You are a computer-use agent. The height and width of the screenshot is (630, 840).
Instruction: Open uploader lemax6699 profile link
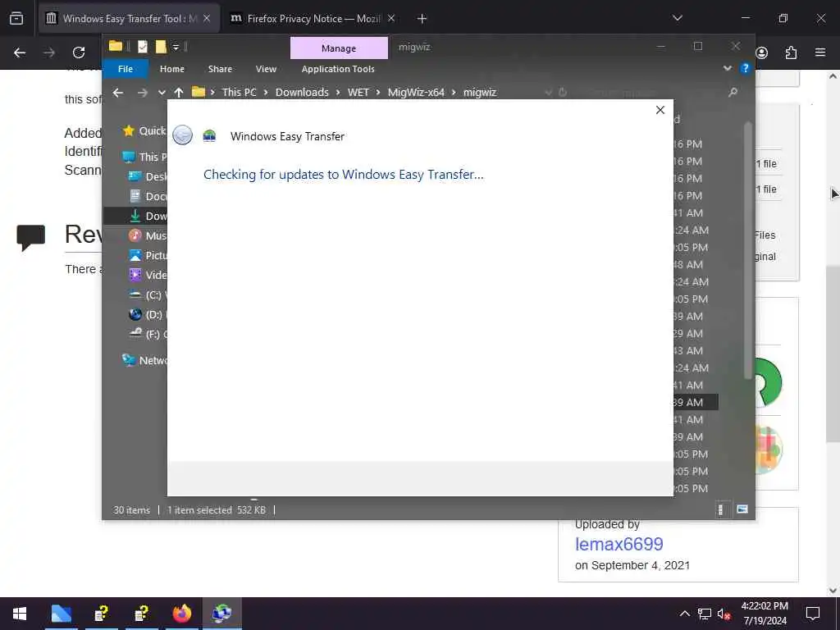tap(619, 545)
